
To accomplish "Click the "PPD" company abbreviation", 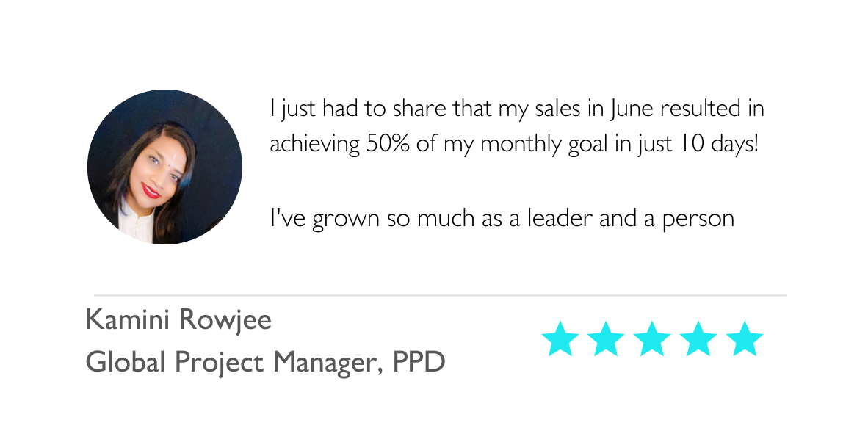I will (x=419, y=363).
